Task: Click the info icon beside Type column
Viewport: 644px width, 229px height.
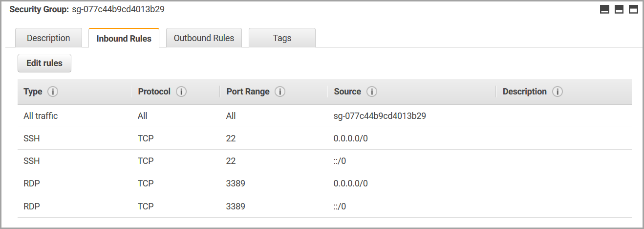Action: coord(53,92)
